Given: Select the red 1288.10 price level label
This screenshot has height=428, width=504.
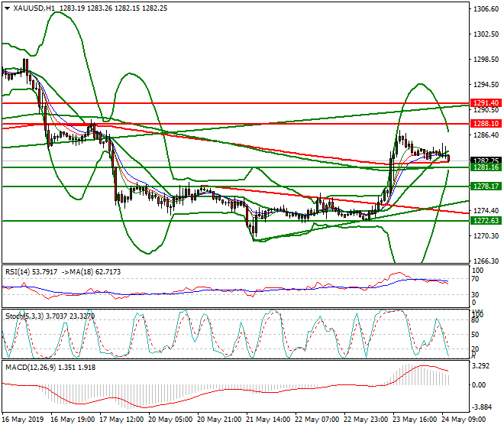Looking at the screenshot, I should (x=486, y=124).
